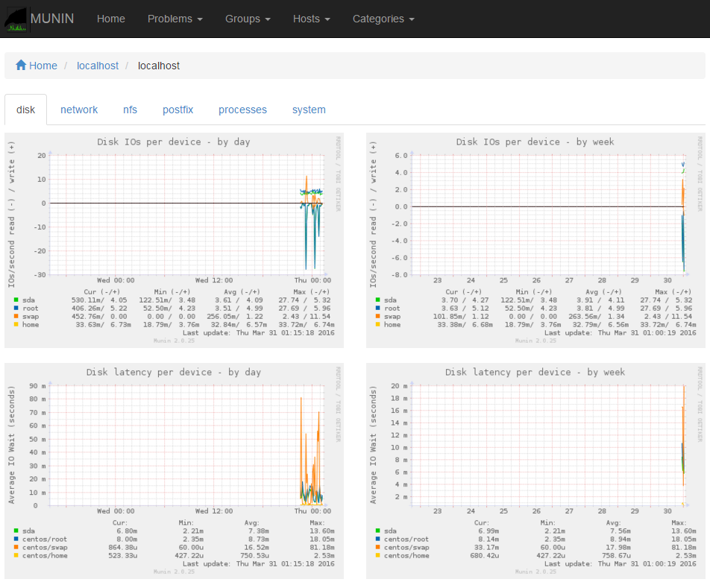710x588 pixels.
Task: Click sda Cur value '6.99m' in latency by week
Action: click(488, 531)
